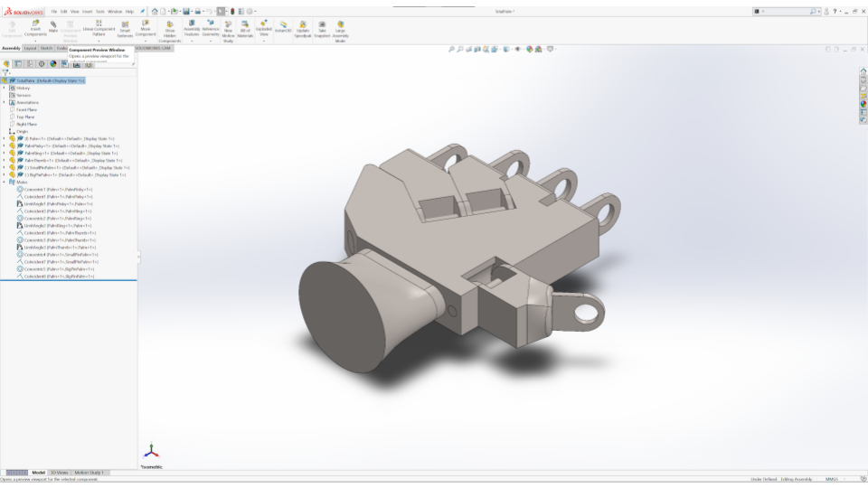Click the Move Component tool

(146, 28)
